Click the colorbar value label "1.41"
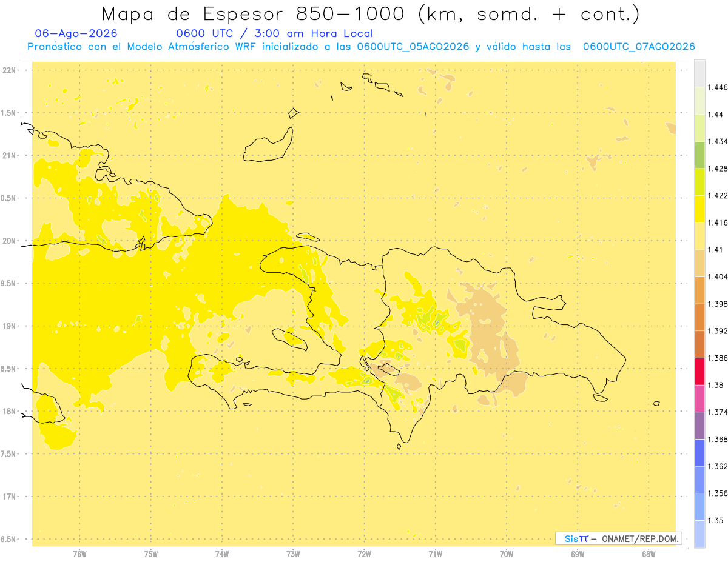The height and width of the screenshot is (562, 728). point(715,250)
